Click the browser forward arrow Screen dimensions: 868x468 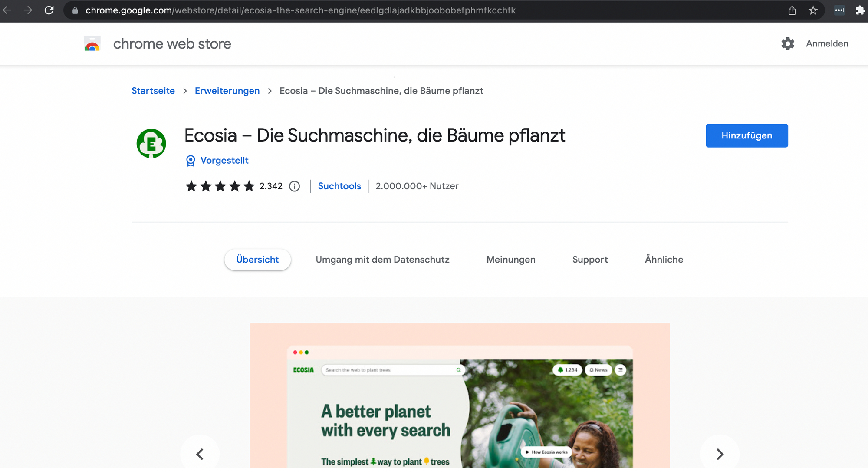click(28, 10)
